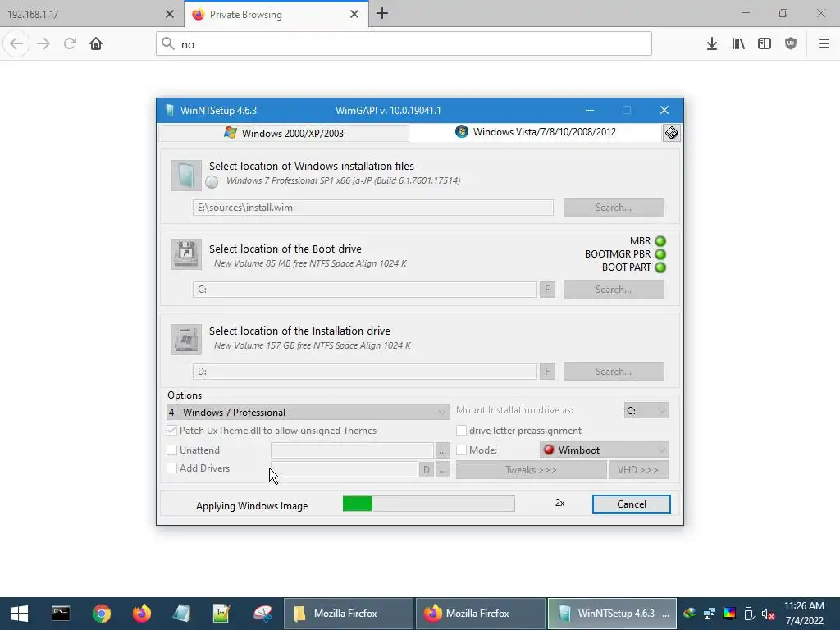Cancel the Windows image application
This screenshot has height=630, width=840.
tap(631, 504)
